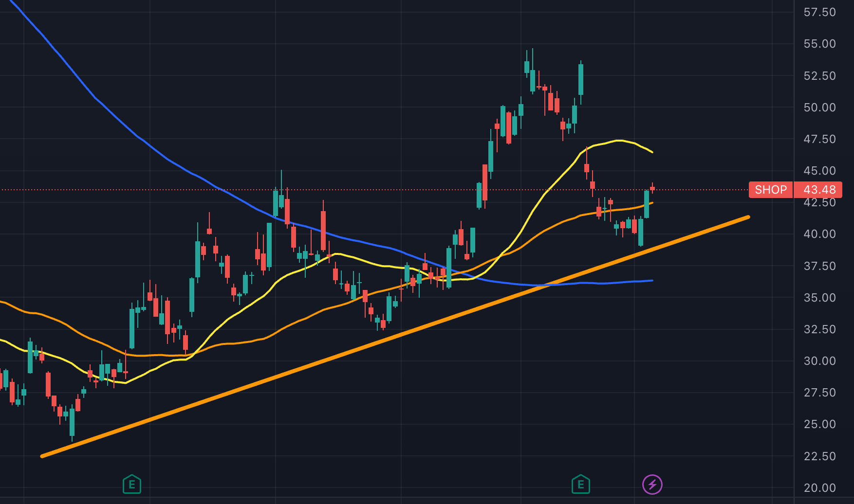
Task: Click the right earnings 'E' marker
Action: (x=580, y=485)
